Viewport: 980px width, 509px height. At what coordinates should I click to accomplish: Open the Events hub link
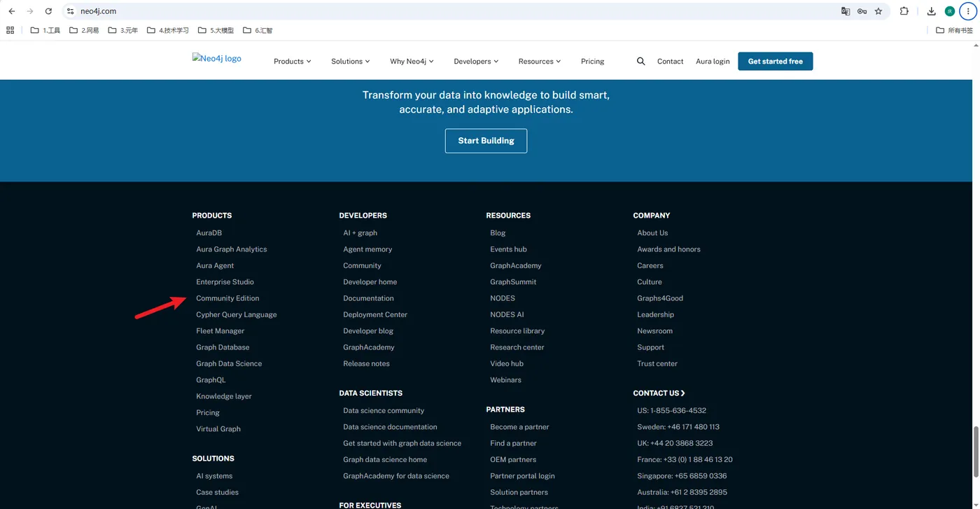[509, 249]
